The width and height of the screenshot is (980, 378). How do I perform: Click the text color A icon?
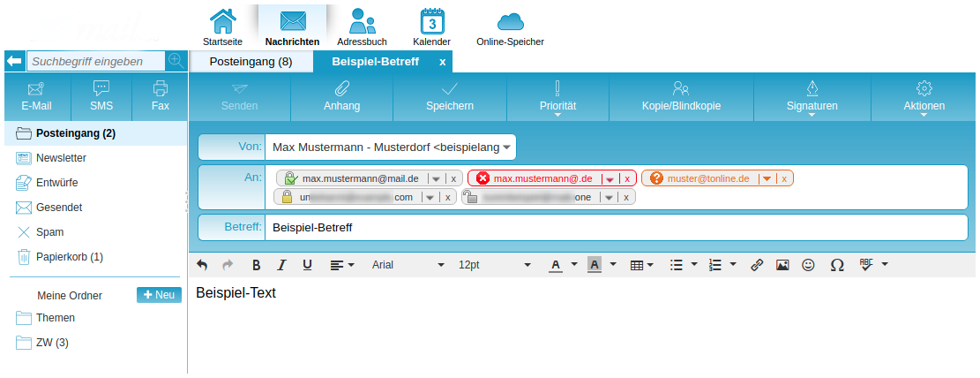tap(556, 265)
